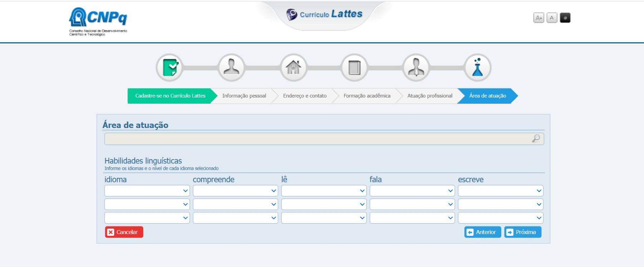
Task: Click the personal information person step icon
Action: [231, 67]
